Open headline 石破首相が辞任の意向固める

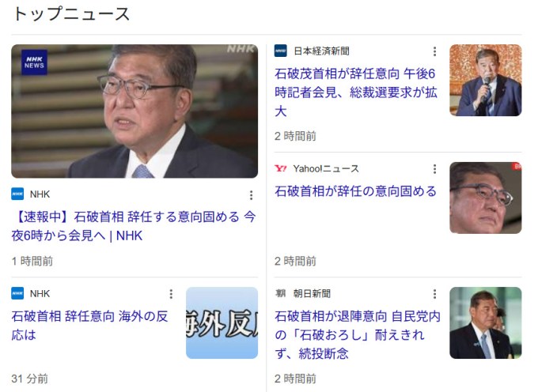tap(355, 191)
